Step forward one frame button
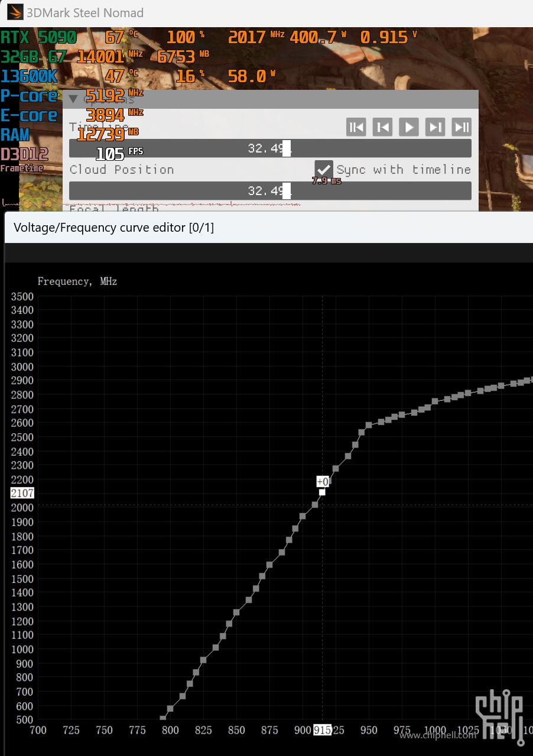The width and height of the screenshot is (533, 756). tap(435, 127)
